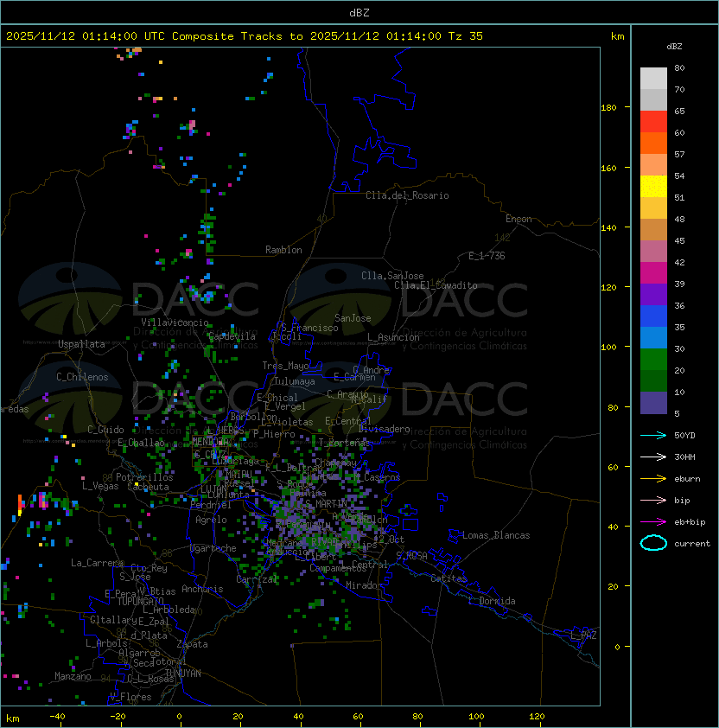Click the 'Tres_Mayo' map label

[x=285, y=366]
